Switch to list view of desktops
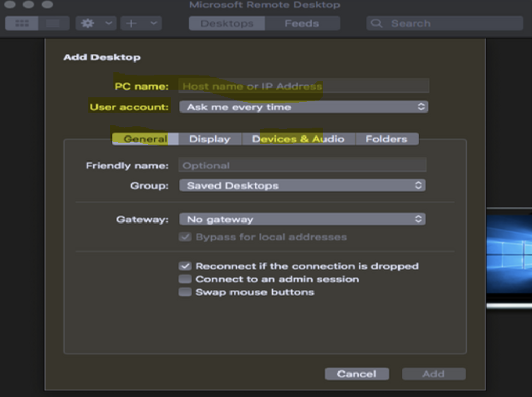The width and height of the screenshot is (532, 397). pos(54,23)
